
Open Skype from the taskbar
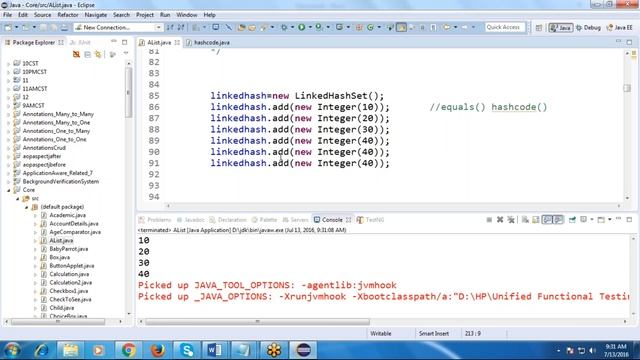click(187, 350)
